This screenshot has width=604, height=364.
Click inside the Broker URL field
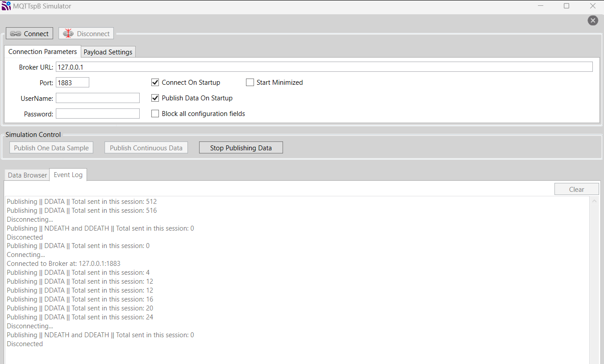(x=324, y=67)
